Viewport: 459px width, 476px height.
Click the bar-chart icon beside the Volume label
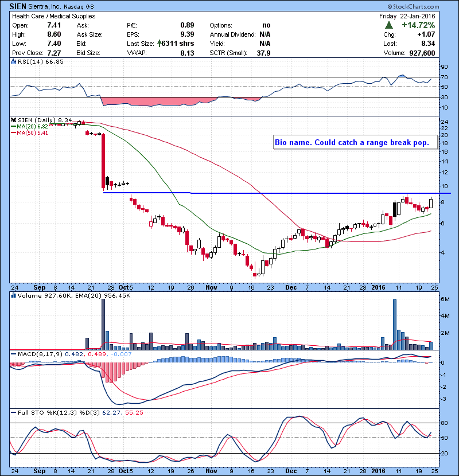click(13, 295)
